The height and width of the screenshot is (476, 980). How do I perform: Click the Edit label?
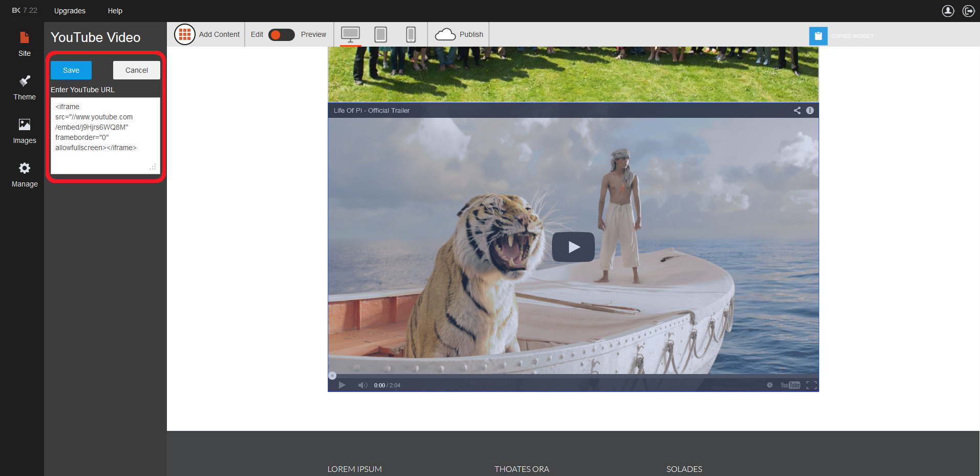click(x=257, y=34)
